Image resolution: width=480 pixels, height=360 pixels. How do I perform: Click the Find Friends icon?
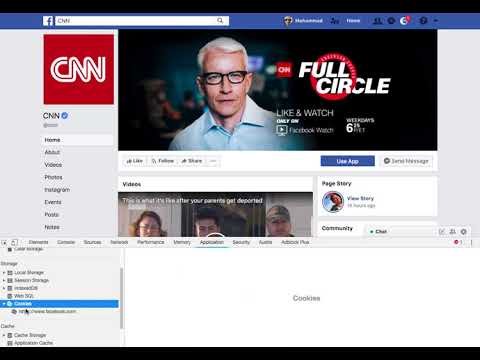(335, 21)
